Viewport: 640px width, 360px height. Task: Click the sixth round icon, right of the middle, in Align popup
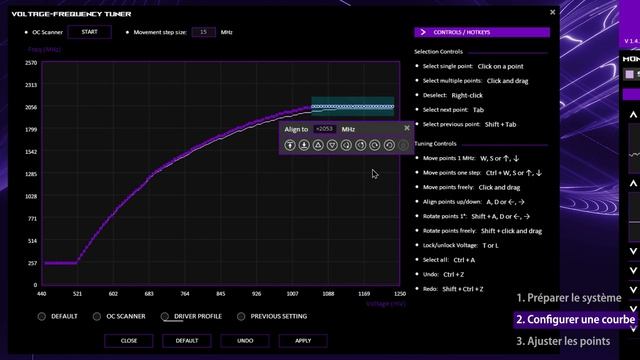360,145
